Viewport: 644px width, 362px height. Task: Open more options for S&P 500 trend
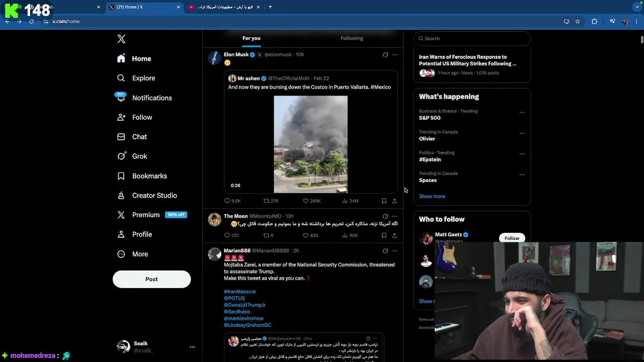pos(522,113)
